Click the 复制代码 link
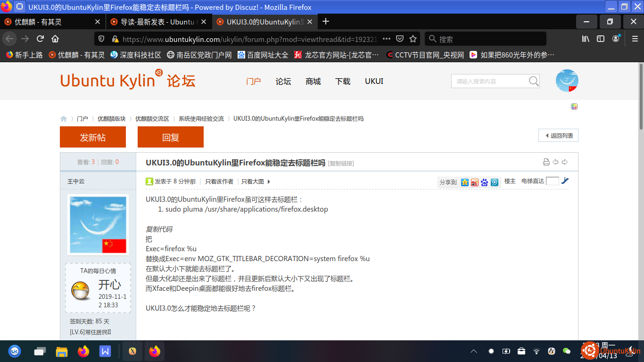This screenshot has height=362, width=644. [x=159, y=229]
